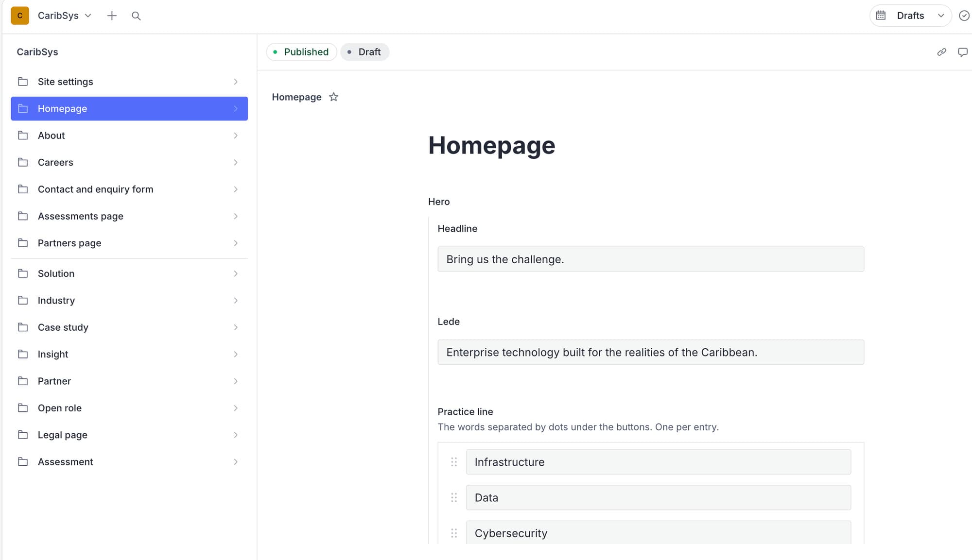Edit the Data practice entry
Screen dimensions: 972x560
click(x=659, y=497)
